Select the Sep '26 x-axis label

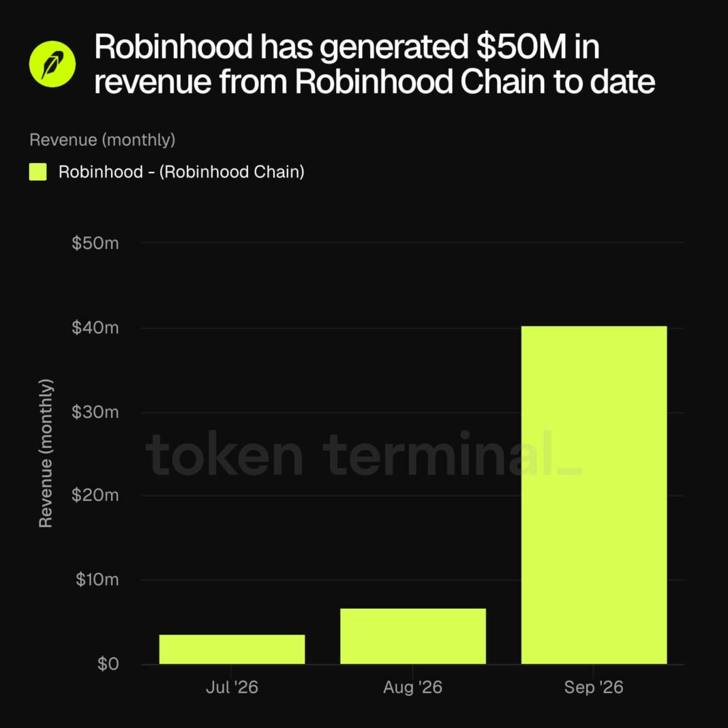click(593, 687)
